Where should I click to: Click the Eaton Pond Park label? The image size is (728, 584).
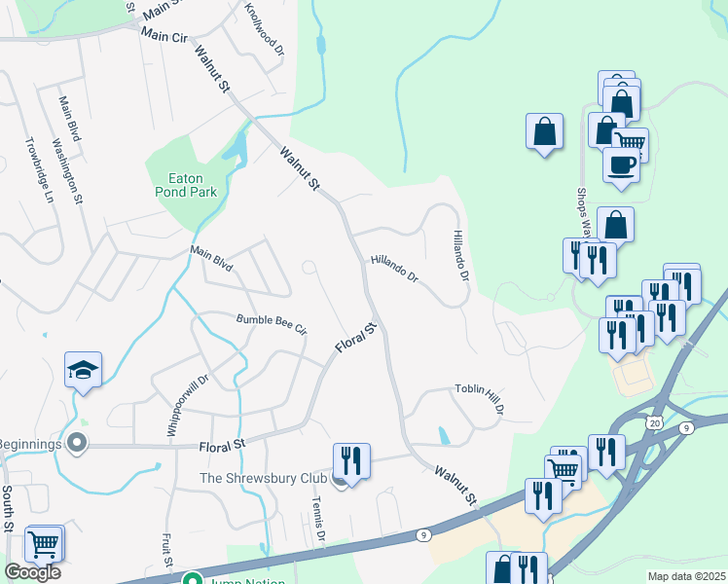(186, 185)
